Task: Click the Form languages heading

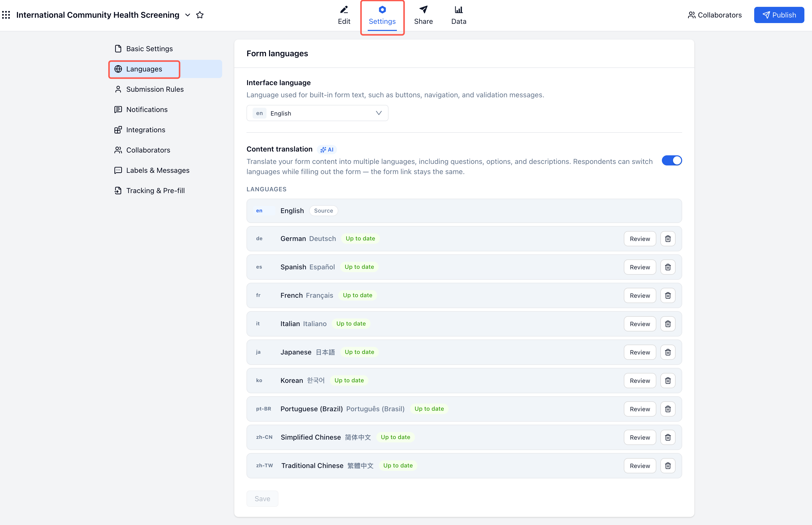Action: point(277,53)
